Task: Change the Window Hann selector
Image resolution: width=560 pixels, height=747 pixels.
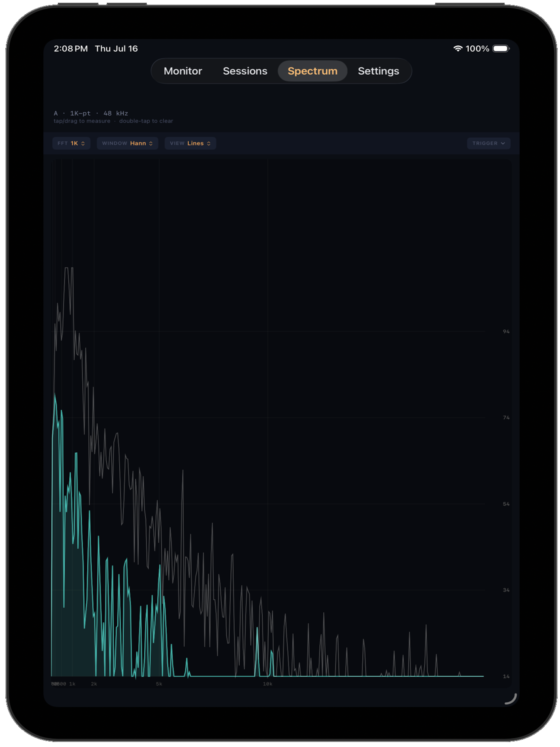Action: click(127, 143)
